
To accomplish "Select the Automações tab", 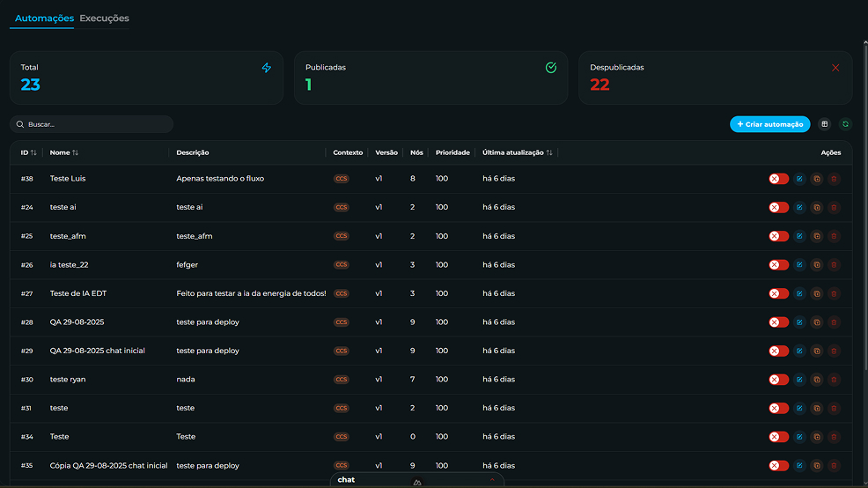I will [x=44, y=18].
